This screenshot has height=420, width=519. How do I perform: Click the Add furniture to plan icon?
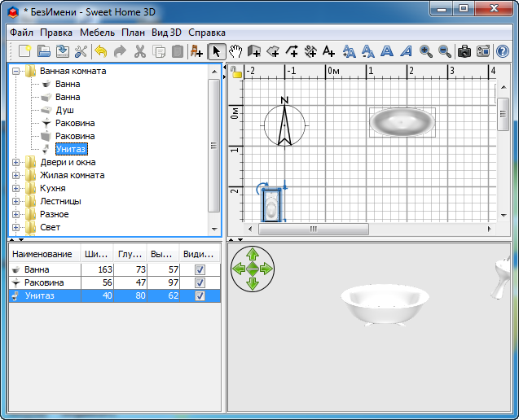pos(196,51)
